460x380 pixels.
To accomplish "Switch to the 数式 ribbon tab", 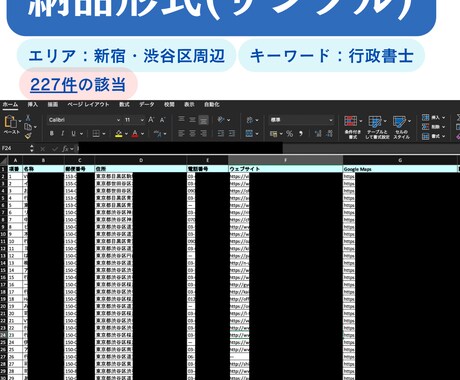I will (124, 105).
